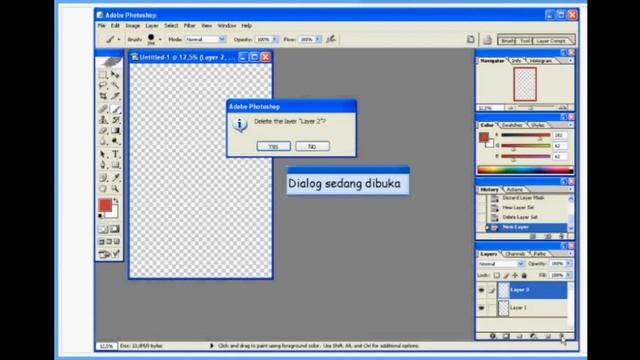Viewport: 640px width, 360px height.
Task: Select the Pen tool
Action: [x=103, y=165]
